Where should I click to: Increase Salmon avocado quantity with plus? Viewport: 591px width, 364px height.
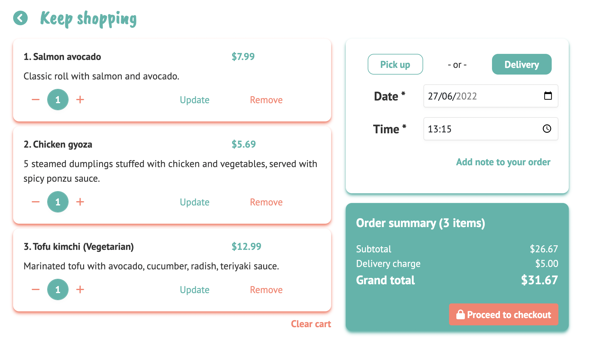click(x=80, y=100)
